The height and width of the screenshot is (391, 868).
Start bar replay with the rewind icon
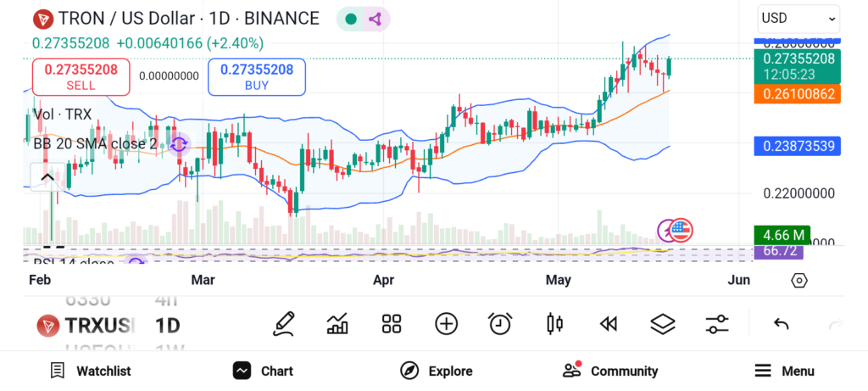coord(608,323)
